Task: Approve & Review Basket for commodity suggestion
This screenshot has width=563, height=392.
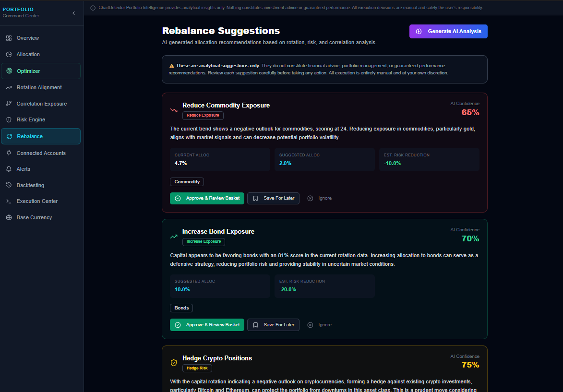Action: tap(207, 198)
